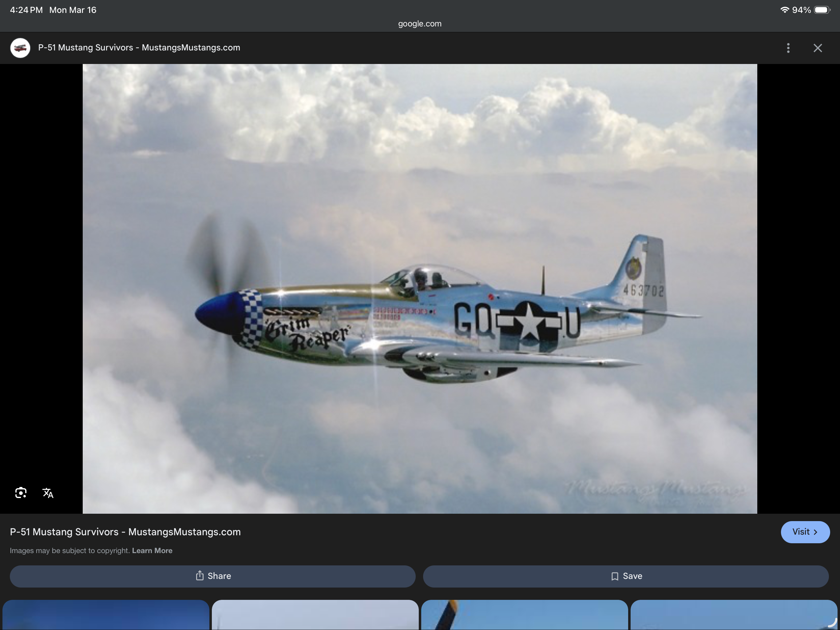Tap the bookmark icon in Save

pos(614,576)
